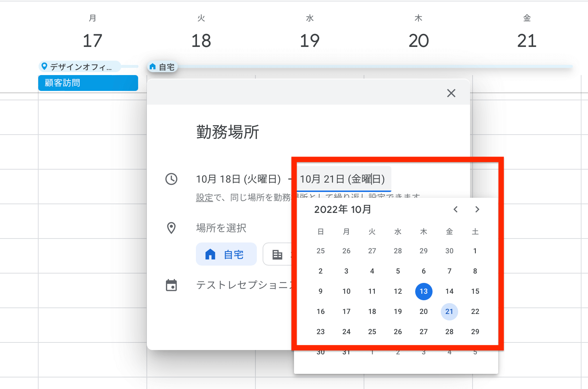Select the home icon inside the 自宅 button
The height and width of the screenshot is (389, 588).
(x=210, y=254)
